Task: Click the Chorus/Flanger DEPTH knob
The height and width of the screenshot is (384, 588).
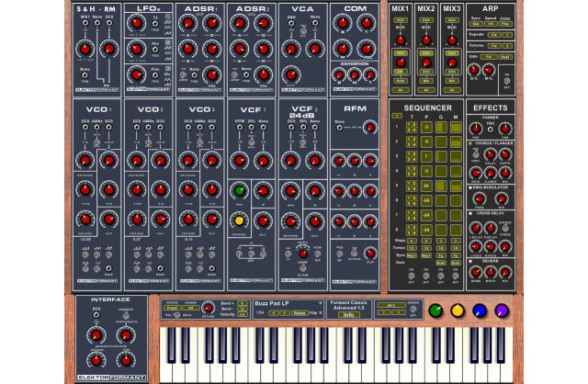Action: point(504,154)
